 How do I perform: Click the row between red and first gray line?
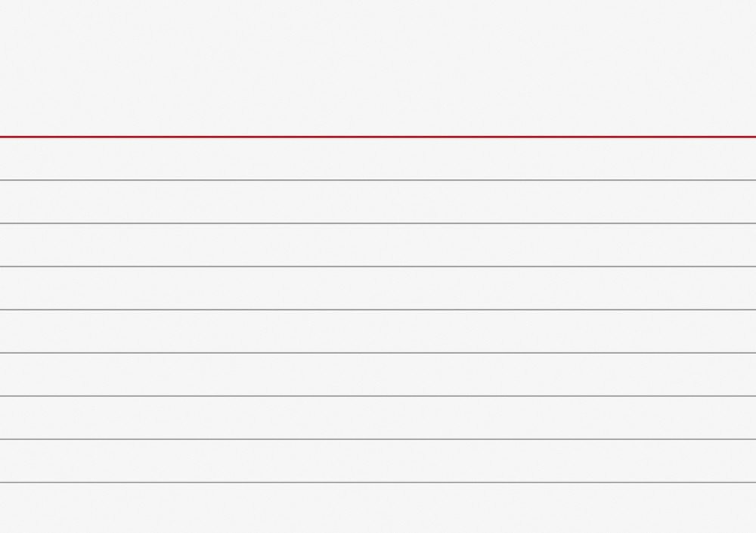pos(378,159)
